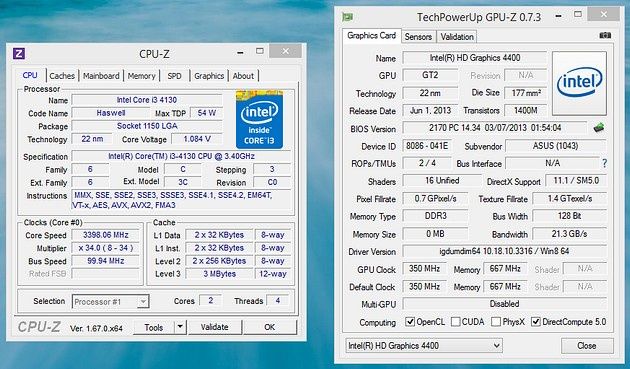Image resolution: width=630 pixels, height=369 pixels.
Task: Click the OK button in CPU-Z
Action: click(270, 327)
